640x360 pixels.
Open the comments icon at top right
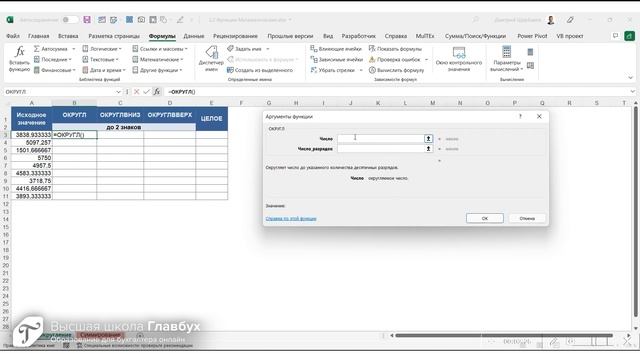616,36
